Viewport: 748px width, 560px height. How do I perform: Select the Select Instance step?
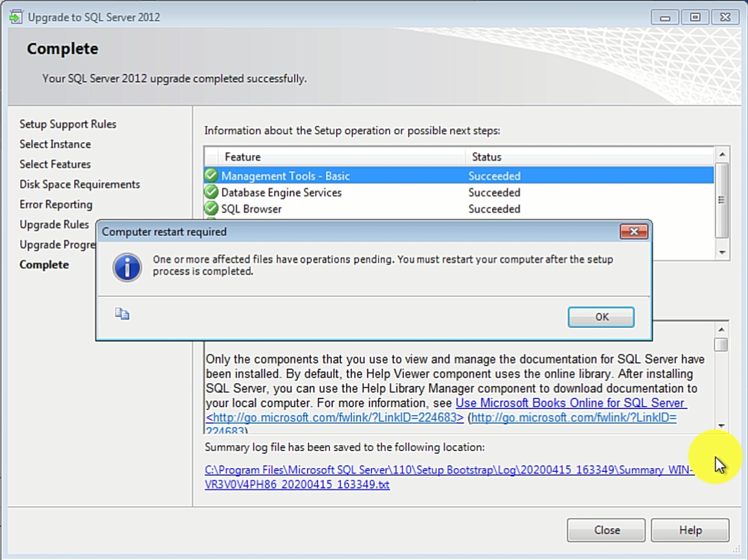click(55, 144)
